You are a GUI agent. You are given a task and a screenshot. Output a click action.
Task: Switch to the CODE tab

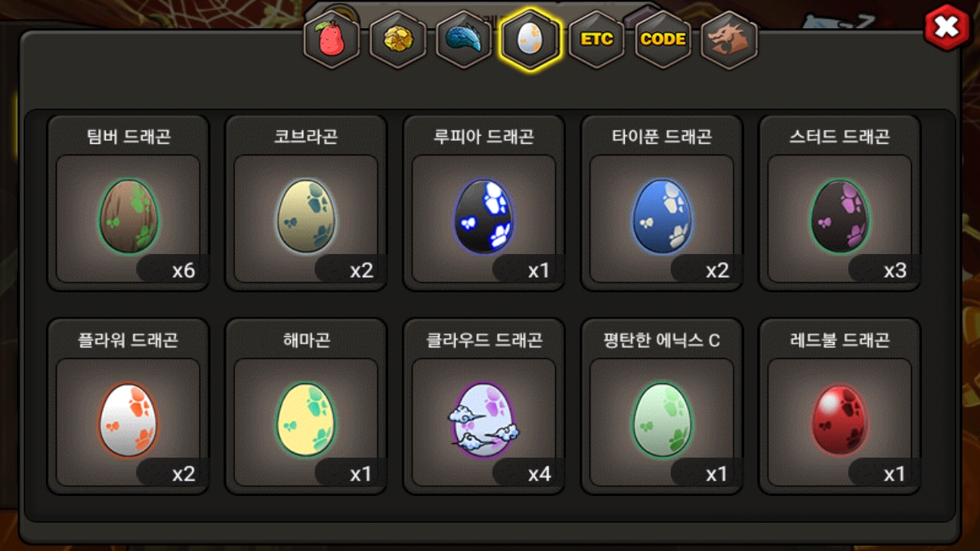click(x=663, y=40)
